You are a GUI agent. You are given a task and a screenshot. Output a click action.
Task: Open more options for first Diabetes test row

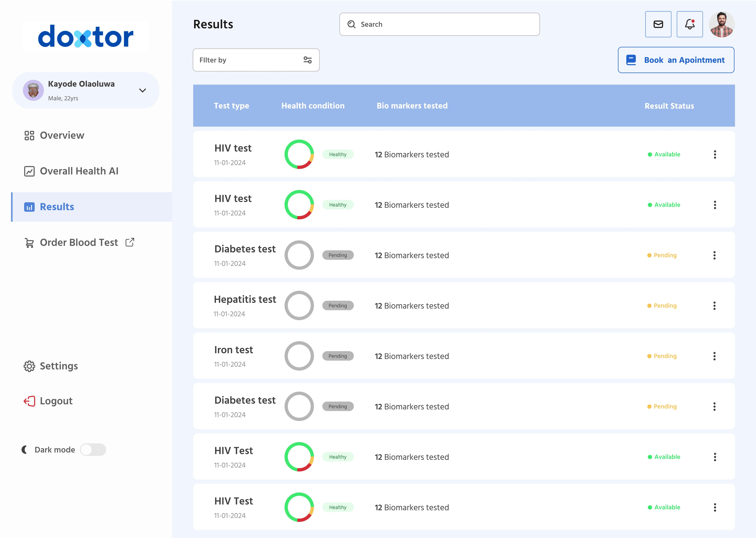coord(714,255)
